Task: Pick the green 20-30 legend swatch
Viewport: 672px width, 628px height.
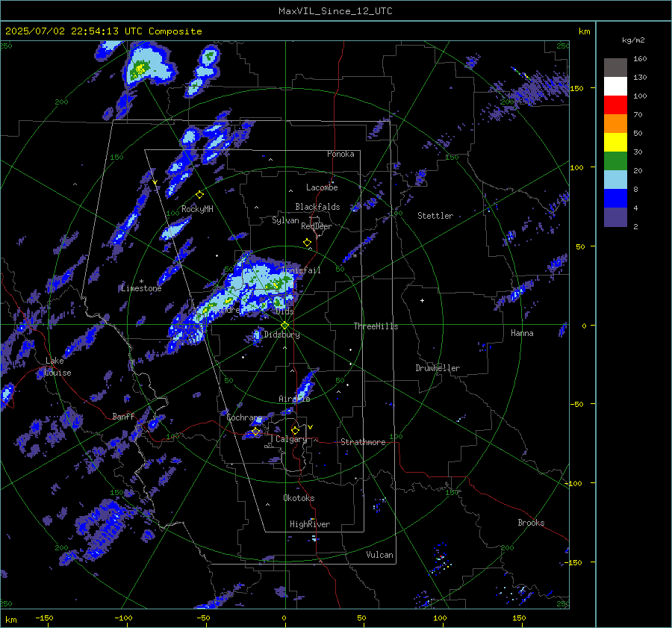Action: pyautogui.click(x=615, y=161)
